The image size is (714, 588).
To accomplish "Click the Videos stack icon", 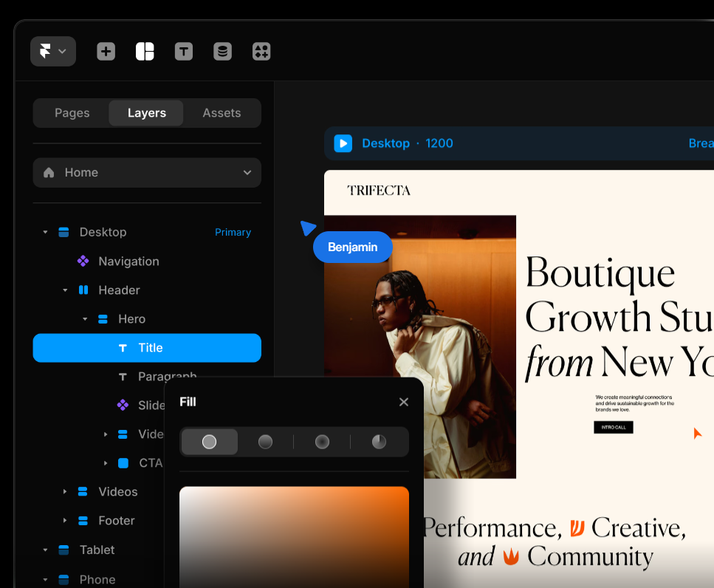I will pos(83,492).
